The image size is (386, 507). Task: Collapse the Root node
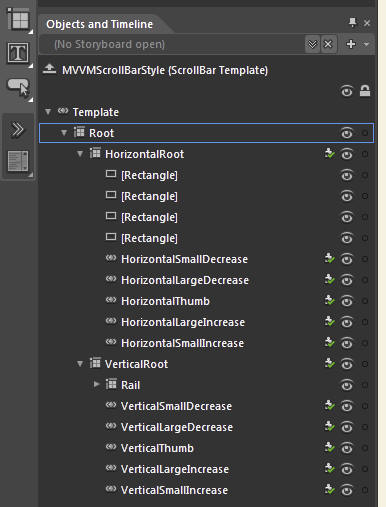click(64, 133)
